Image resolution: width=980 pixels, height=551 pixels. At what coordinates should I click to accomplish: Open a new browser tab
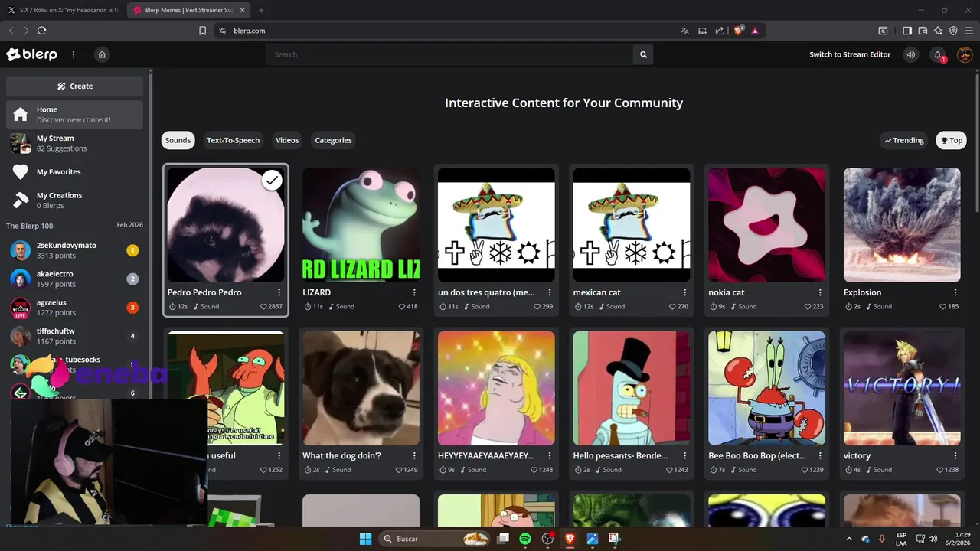point(261,10)
